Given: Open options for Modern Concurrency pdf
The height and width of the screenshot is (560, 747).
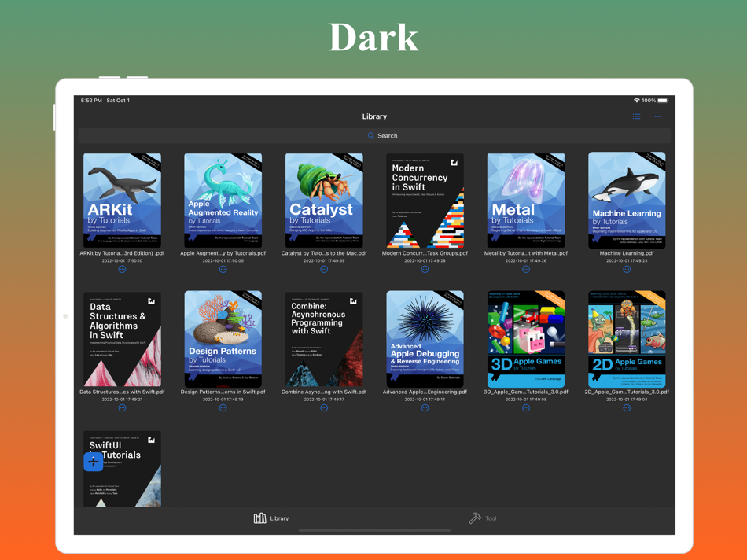Looking at the screenshot, I should click(x=425, y=269).
